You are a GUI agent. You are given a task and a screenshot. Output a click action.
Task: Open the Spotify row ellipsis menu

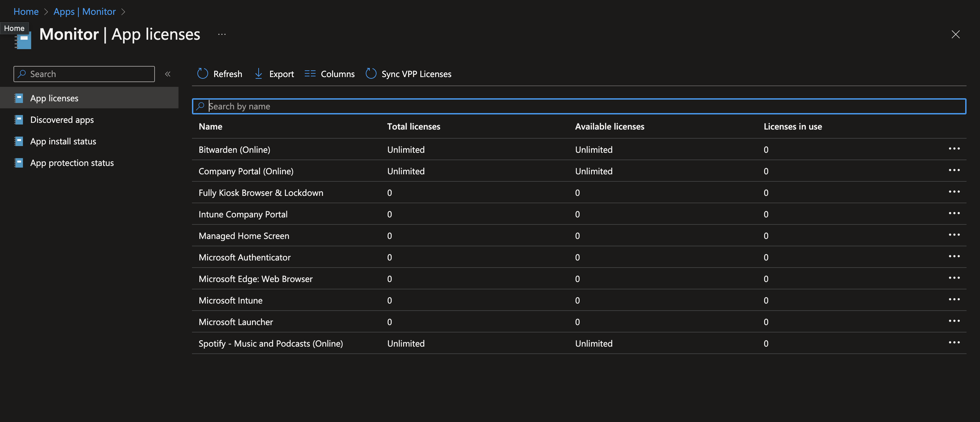(954, 343)
